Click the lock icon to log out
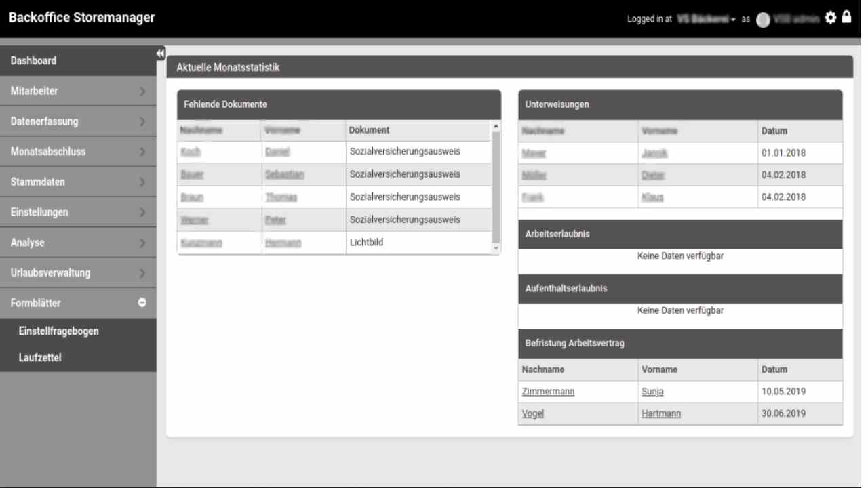868x488 pixels. pyautogui.click(x=846, y=17)
